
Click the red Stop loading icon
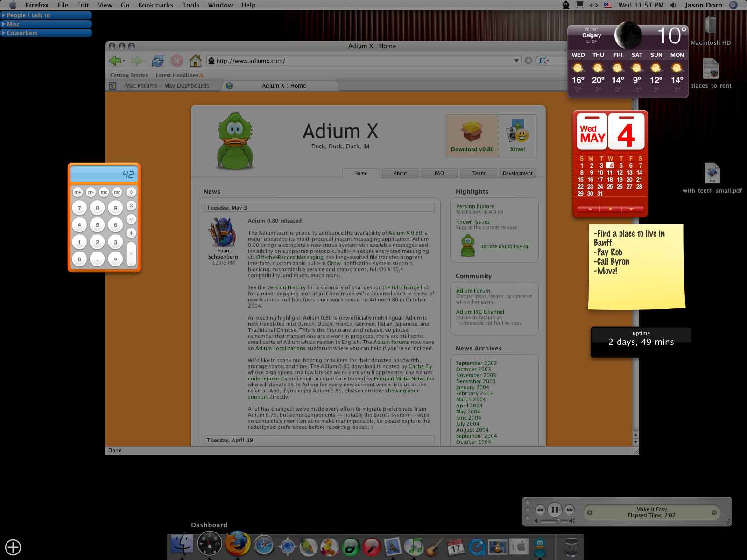177,61
